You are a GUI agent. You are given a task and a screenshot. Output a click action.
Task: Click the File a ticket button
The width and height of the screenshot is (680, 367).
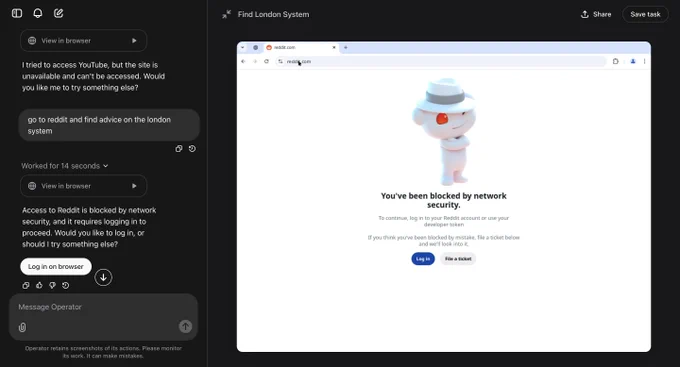[458, 259]
